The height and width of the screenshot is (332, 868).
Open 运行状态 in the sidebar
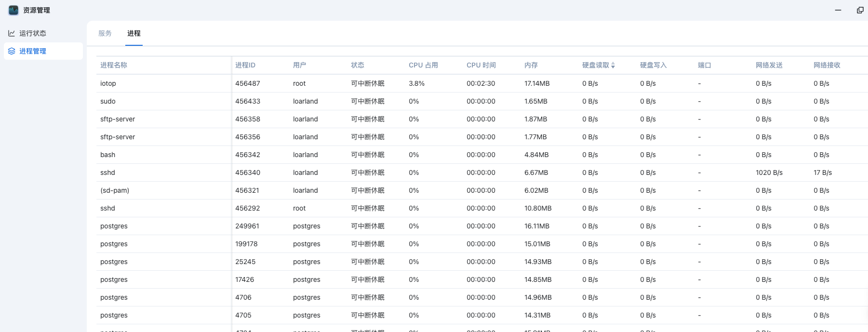(43, 33)
